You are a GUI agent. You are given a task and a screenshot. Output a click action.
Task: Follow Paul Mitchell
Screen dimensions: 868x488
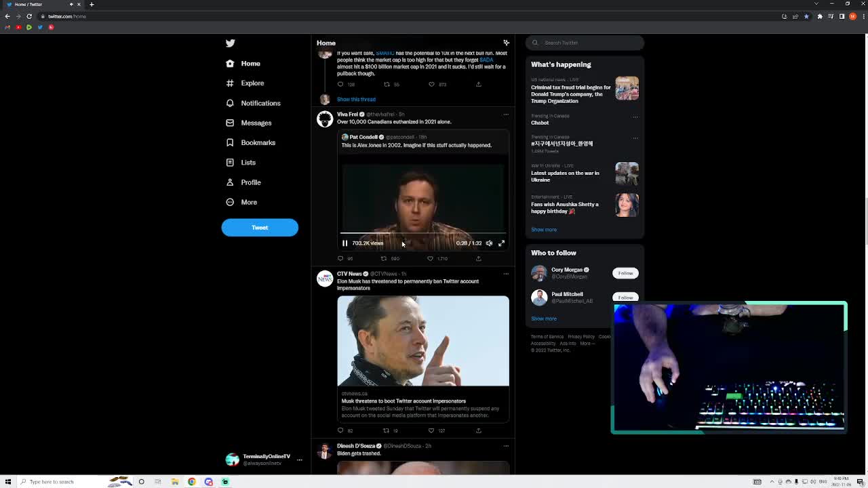click(625, 297)
